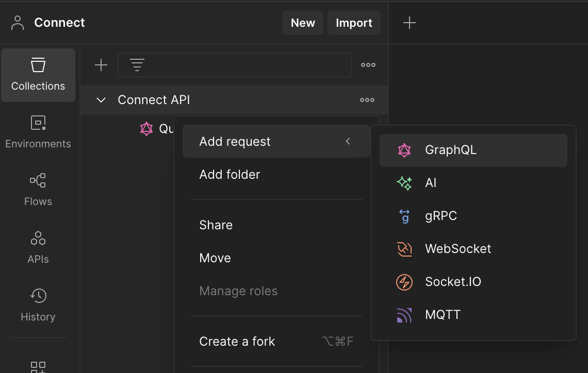The image size is (588, 373).
Task: Select Move in the context menu
Action: (276, 258)
